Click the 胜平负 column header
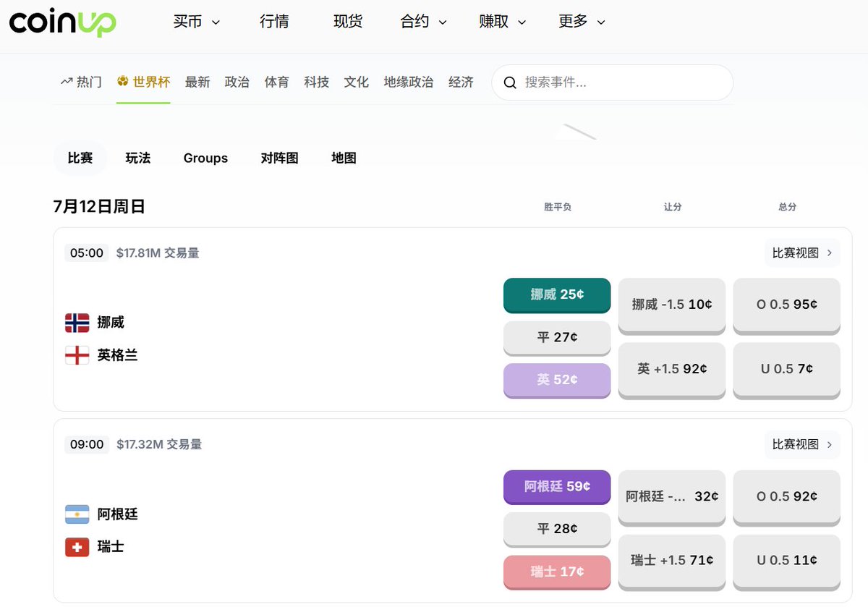This screenshot has height=607, width=868. click(558, 207)
